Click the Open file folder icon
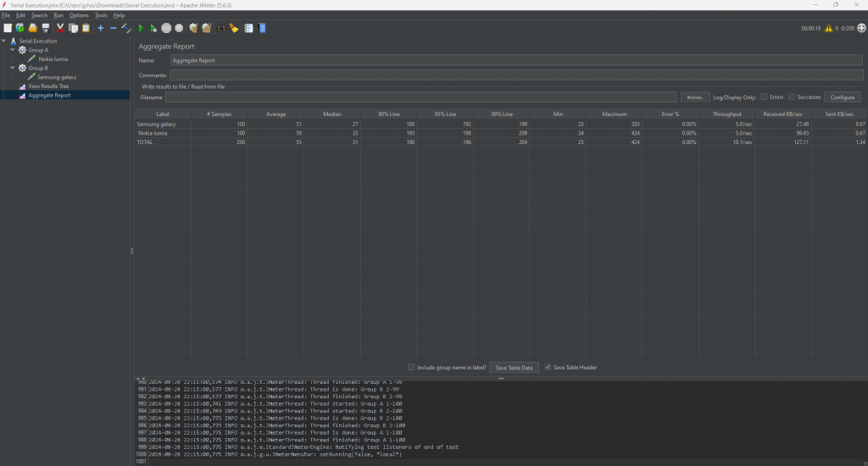868x466 pixels. [x=33, y=28]
